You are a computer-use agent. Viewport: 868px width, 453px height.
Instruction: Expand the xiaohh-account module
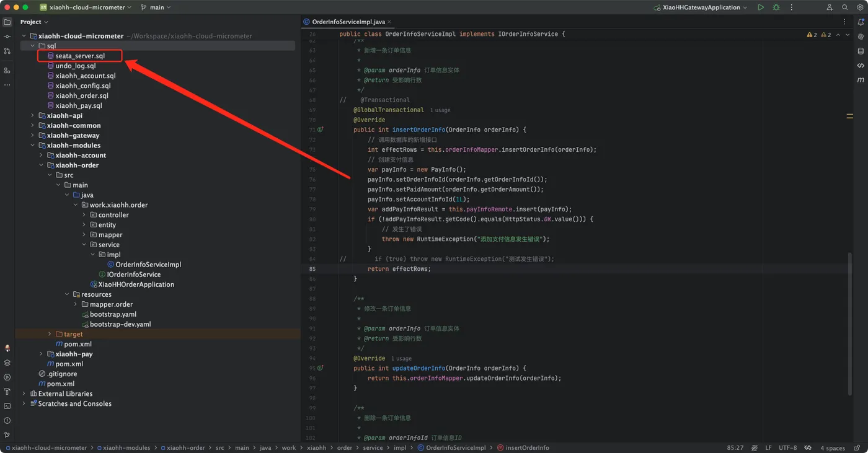(x=42, y=155)
